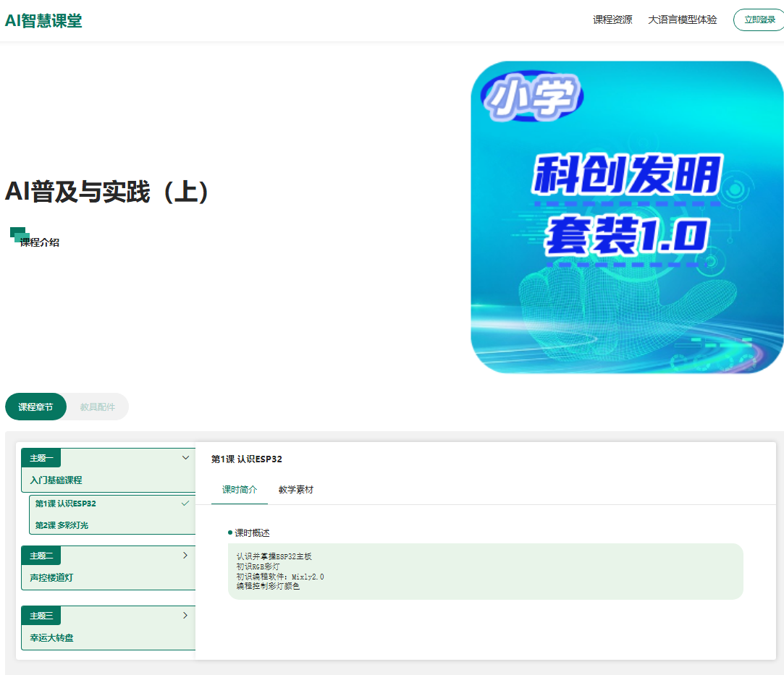Viewport: 784px width, 675px height.
Task: Switch to the 教学素材 tab
Action: tap(295, 490)
